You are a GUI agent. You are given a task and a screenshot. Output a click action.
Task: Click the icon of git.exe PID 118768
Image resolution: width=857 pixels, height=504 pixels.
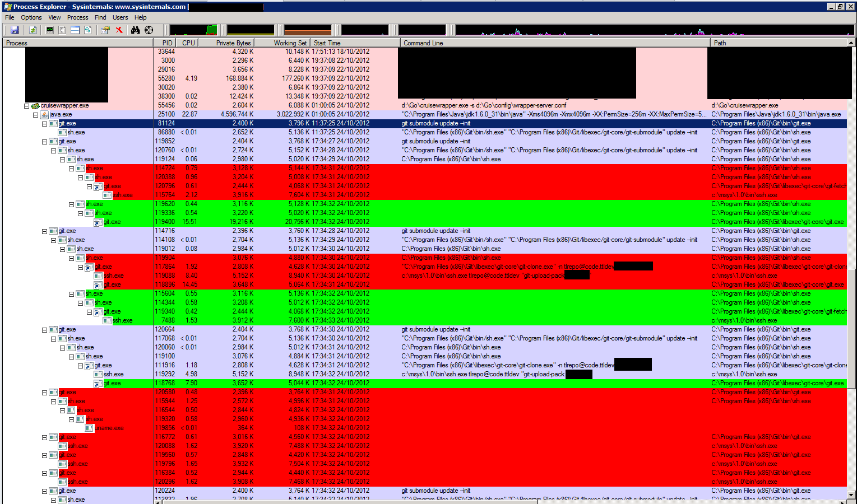98,383
